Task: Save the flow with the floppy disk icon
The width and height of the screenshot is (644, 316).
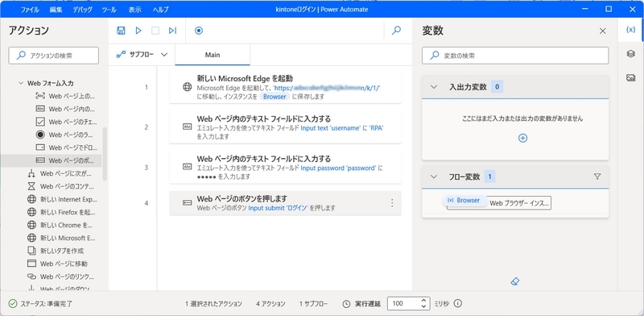Action: [122, 31]
